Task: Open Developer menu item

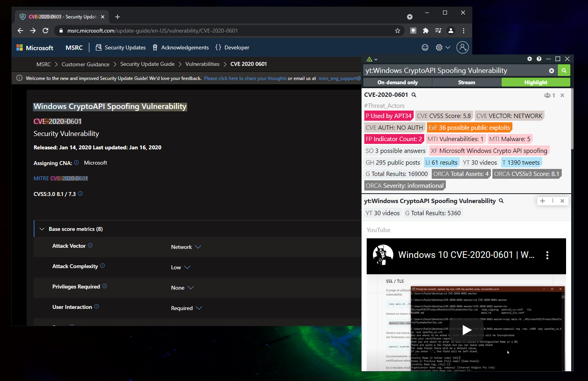Action: [232, 47]
